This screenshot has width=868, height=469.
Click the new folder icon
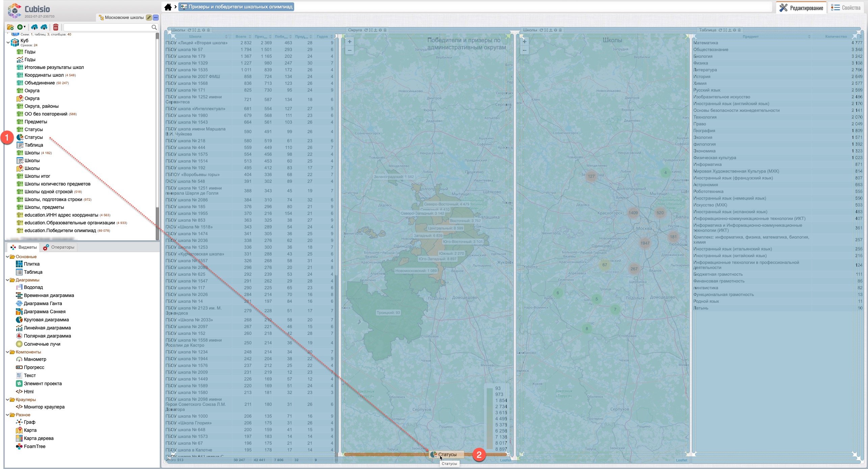[x=10, y=27]
